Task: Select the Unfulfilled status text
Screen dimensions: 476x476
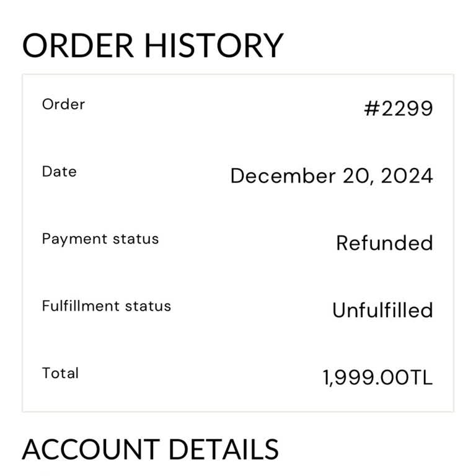Action: point(382,310)
